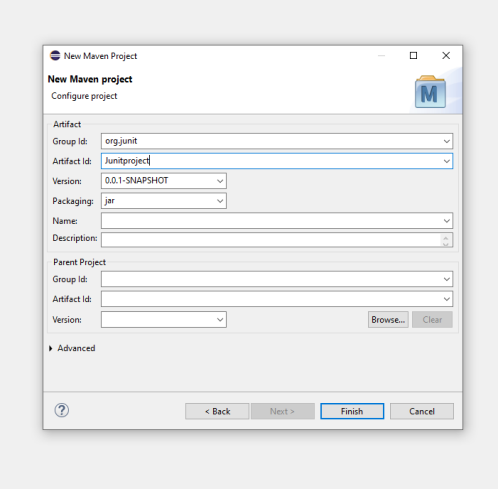Viewport: 498px width, 489px height.
Task: Click the Browse... button
Action: tap(388, 320)
